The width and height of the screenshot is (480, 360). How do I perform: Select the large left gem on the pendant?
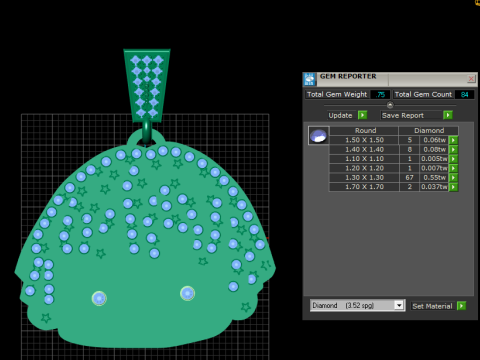click(x=99, y=298)
